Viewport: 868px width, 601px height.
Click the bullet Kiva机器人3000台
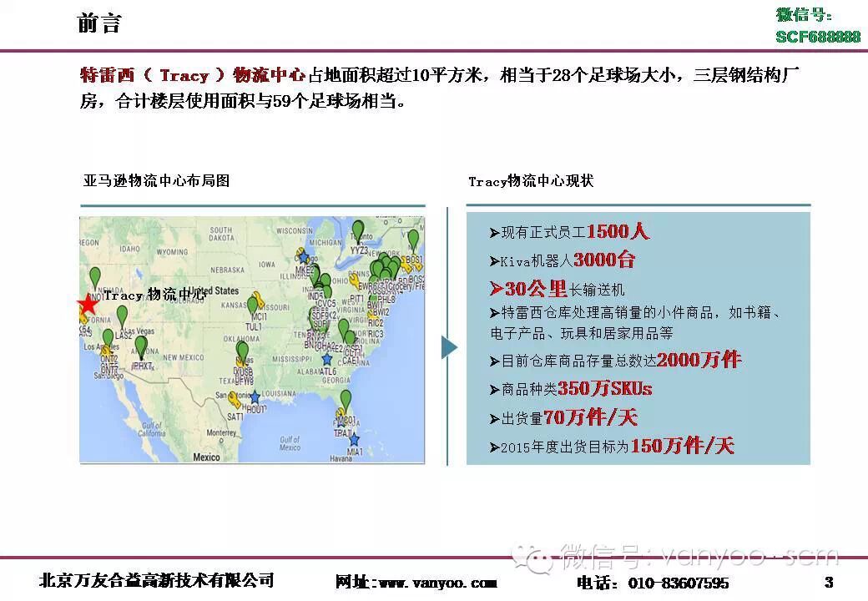pos(562,260)
